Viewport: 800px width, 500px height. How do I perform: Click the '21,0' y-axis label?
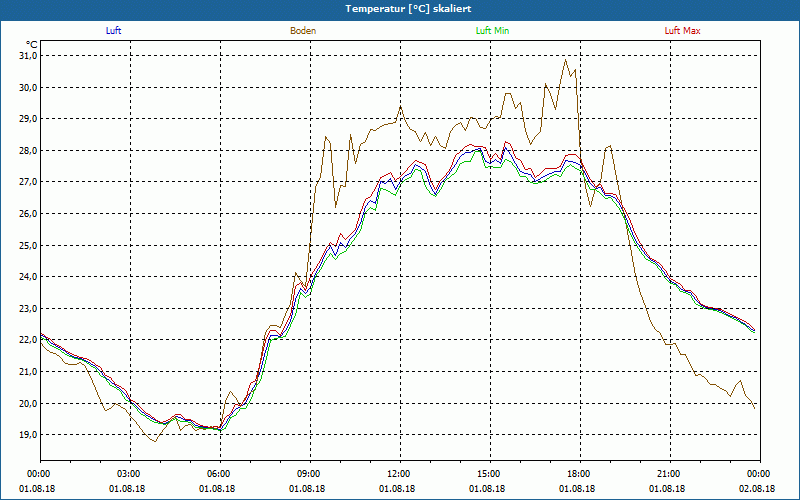28,372
